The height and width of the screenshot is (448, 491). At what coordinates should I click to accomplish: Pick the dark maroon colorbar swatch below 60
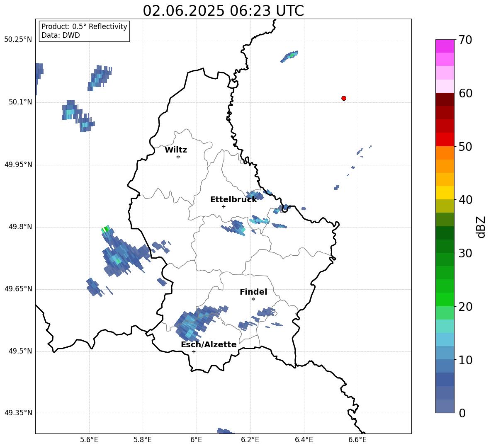click(445, 99)
